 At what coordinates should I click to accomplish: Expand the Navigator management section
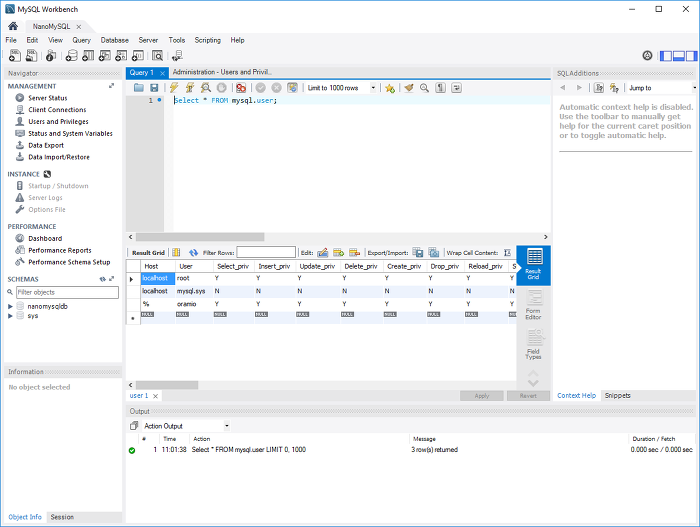[x=112, y=86]
